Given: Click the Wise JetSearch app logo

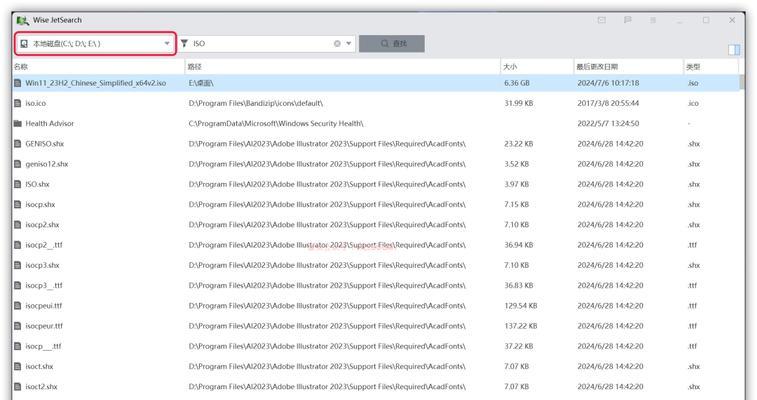Looking at the screenshot, I should (x=22, y=20).
